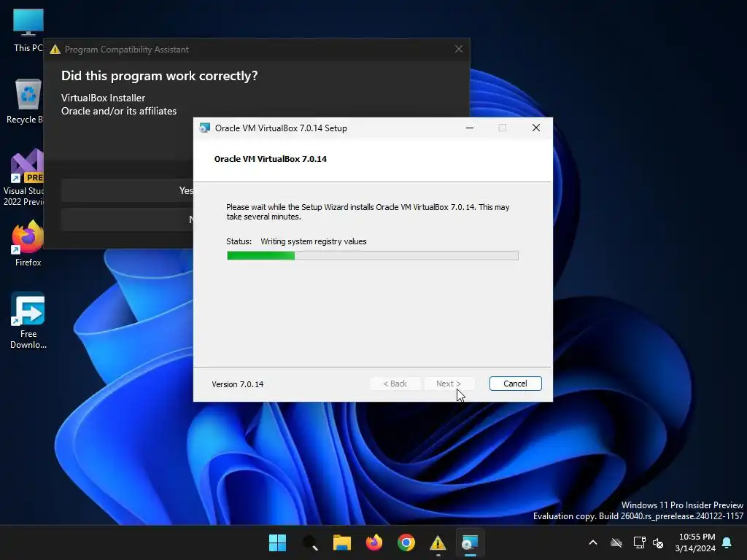This screenshot has width=747, height=560.
Task: Click the installation progress bar
Action: click(x=373, y=256)
